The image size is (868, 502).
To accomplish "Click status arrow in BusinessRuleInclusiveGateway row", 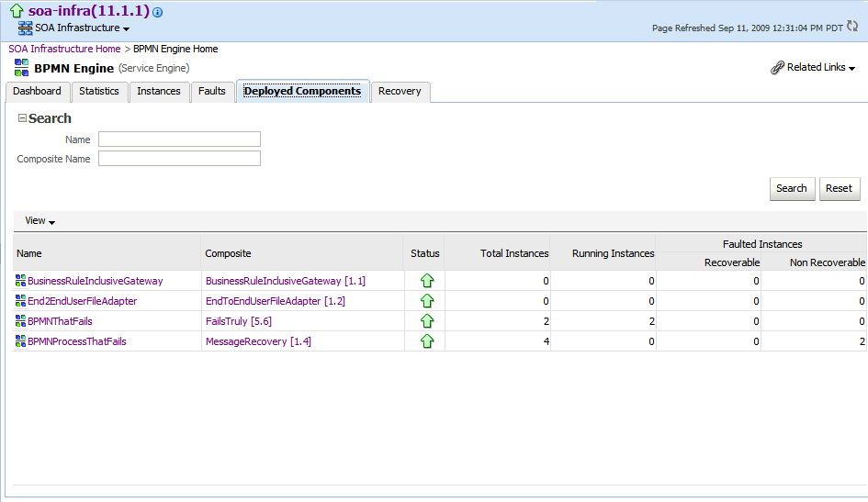I will [427, 280].
